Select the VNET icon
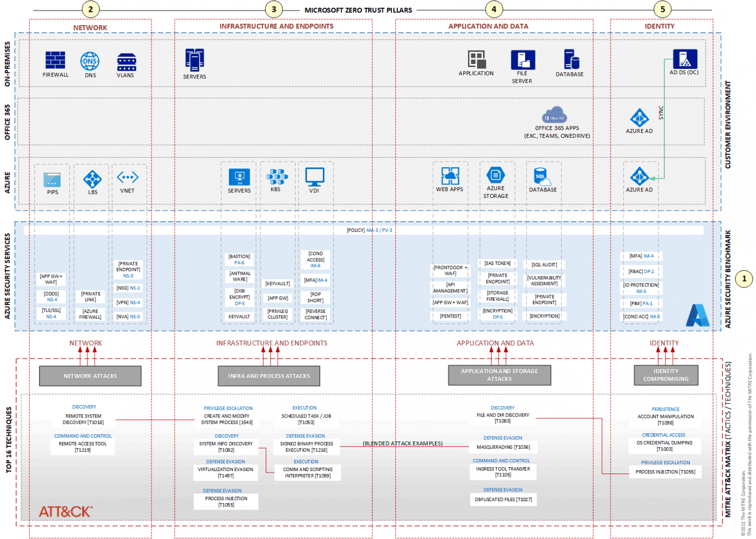The image size is (756, 539). 128,177
